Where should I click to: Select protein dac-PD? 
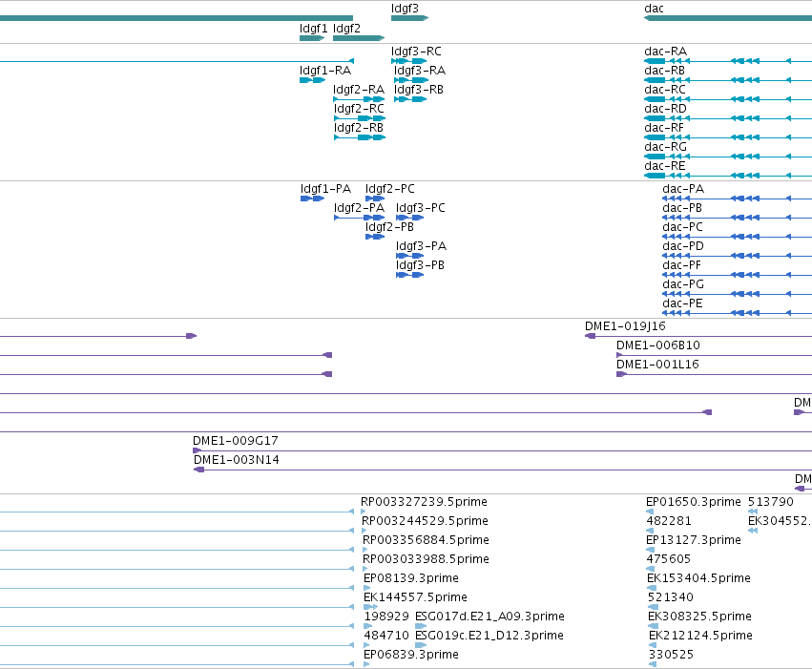[x=683, y=246]
